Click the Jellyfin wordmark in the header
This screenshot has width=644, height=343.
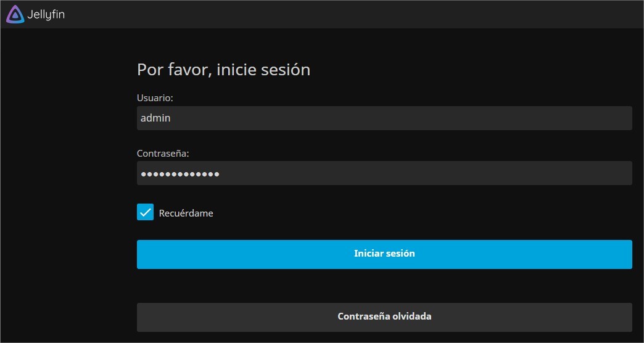(x=46, y=15)
